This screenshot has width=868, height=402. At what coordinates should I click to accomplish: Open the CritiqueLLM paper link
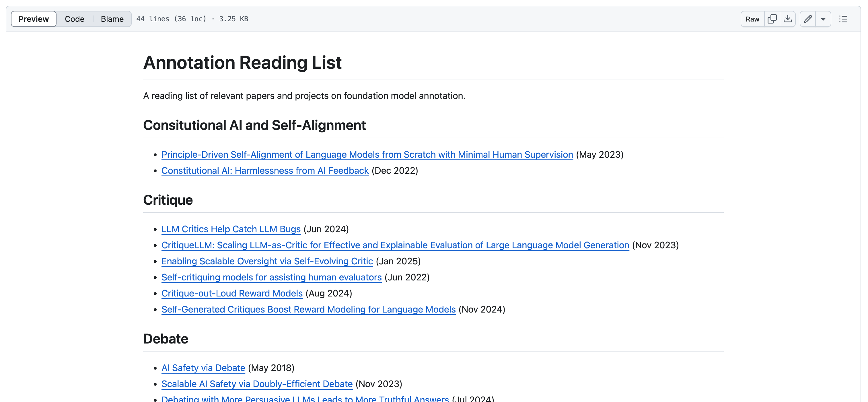pyautogui.click(x=395, y=245)
